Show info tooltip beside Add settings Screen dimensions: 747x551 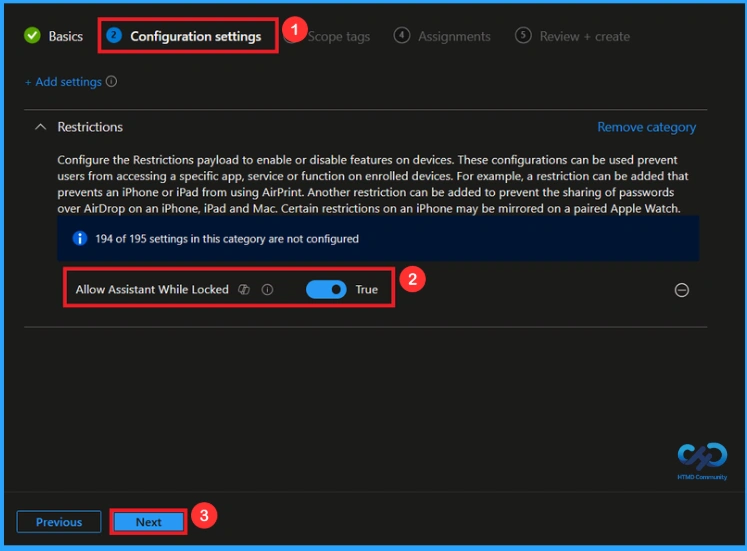pos(111,81)
